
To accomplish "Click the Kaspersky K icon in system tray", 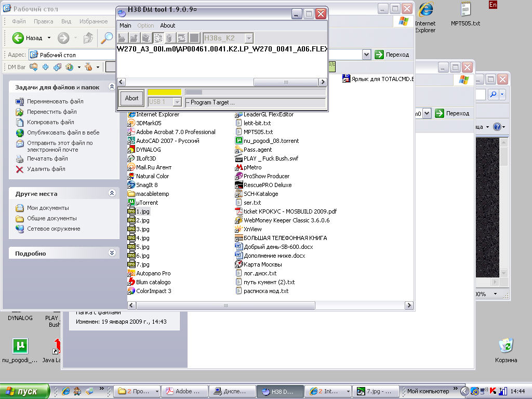I will point(493,391).
